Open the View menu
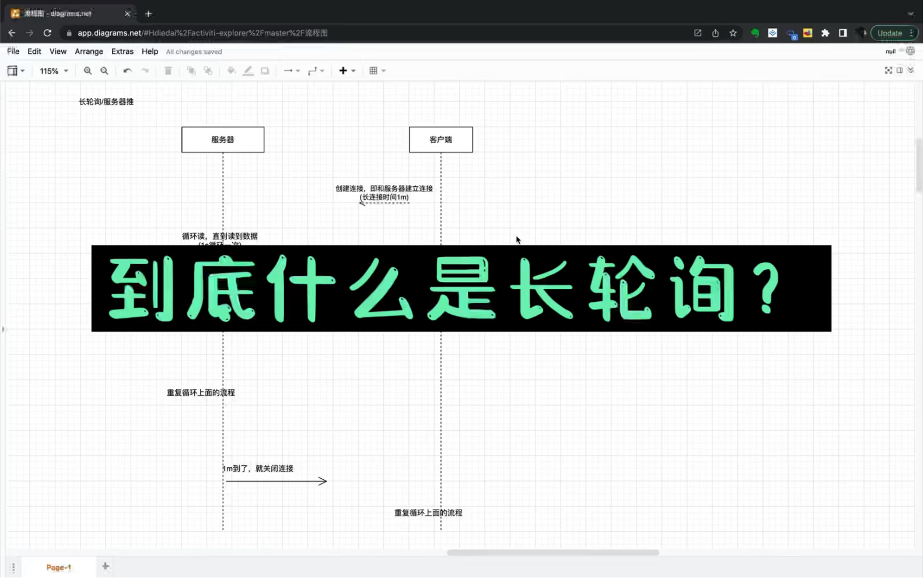The height and width of the screenshot is (578, 924). tap(58, 51)
